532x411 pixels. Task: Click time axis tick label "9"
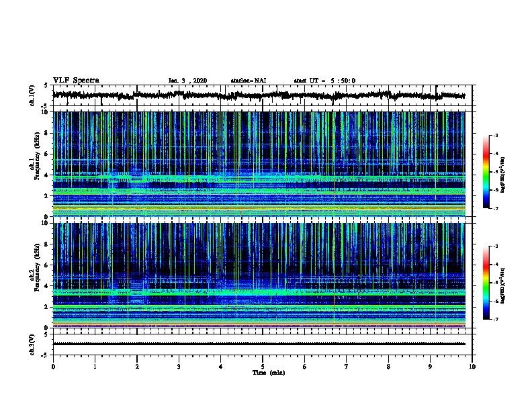click(430, 367)
